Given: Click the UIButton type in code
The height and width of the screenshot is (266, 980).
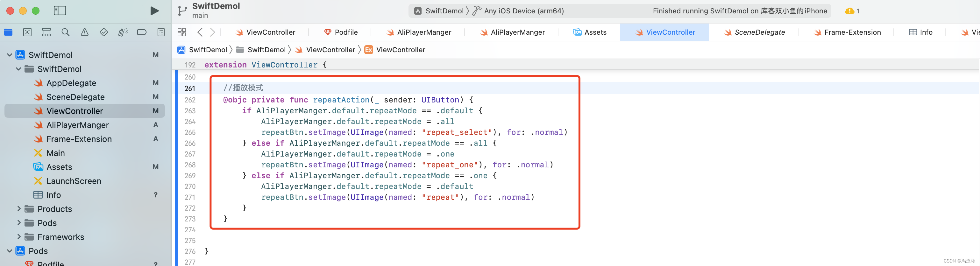Looking at the screenshot, I should pyautogui.click(x=440, y=100).
